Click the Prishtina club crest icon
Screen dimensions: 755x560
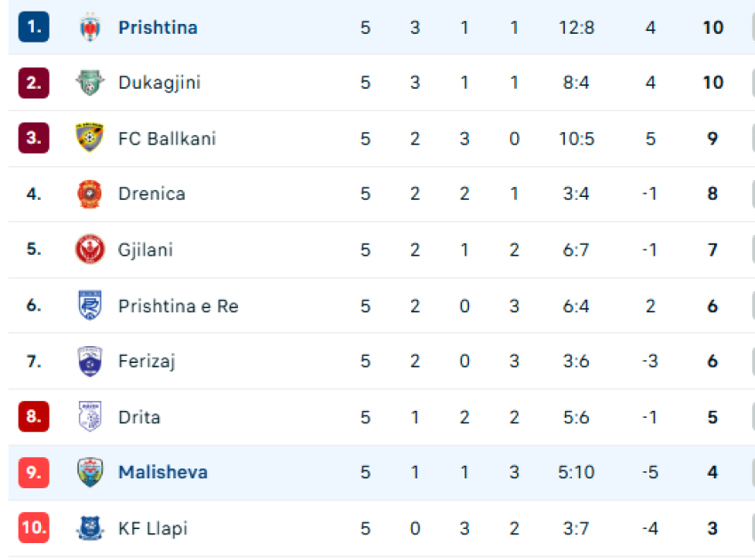(90, 28)
